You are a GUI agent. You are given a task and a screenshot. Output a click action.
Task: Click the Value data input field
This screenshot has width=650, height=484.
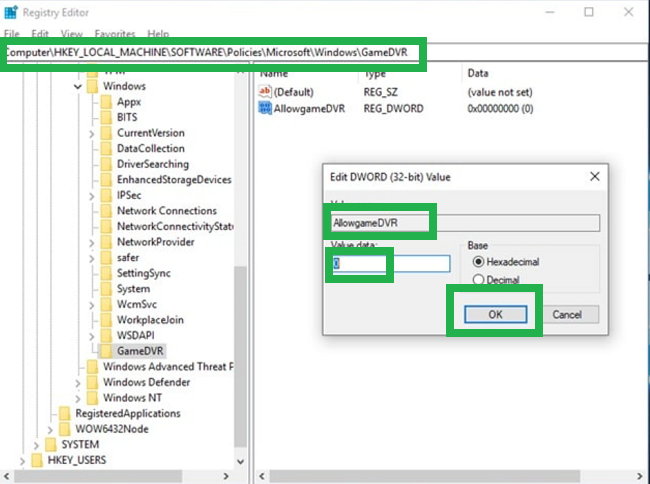pos(390,264)
